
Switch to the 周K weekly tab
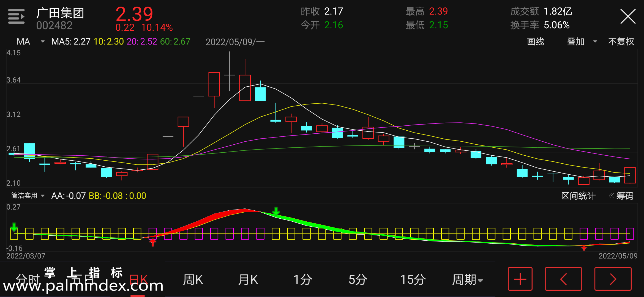click(193, 279)
